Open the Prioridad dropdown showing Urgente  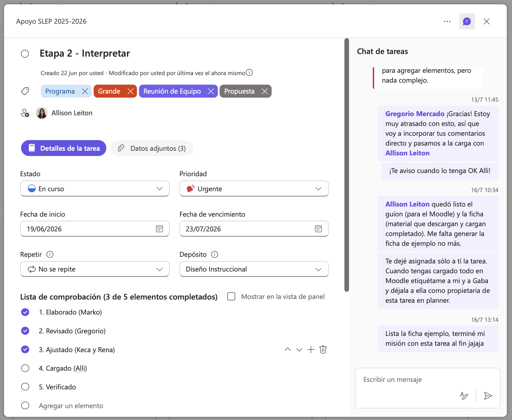tap(254, 189)
